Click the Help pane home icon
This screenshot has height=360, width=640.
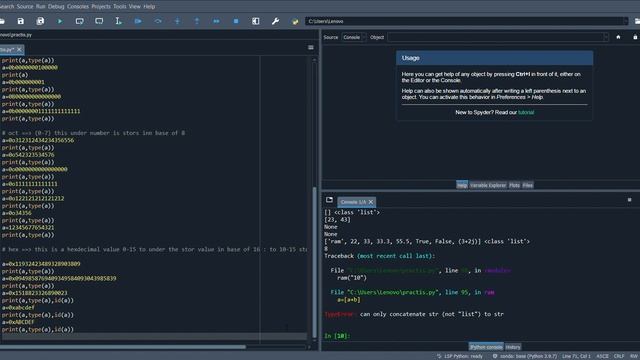point(618,37)
